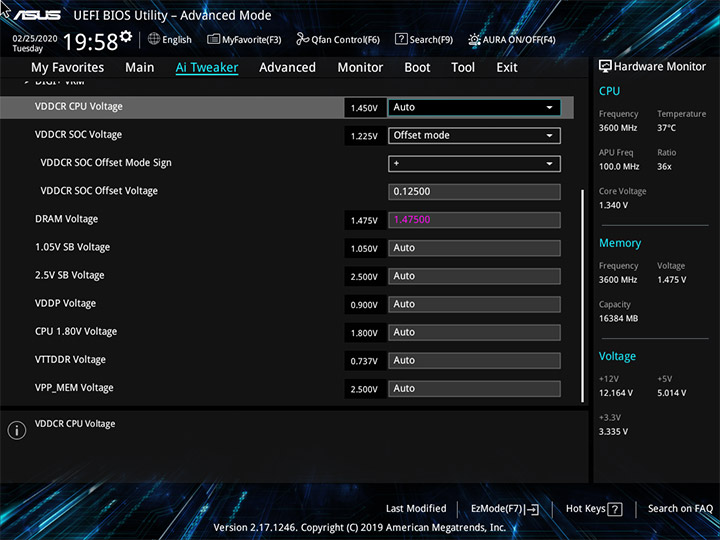The width and height of the screenshot is (720, 540).
Task: Click the English language label
Action: coord(177,40)
